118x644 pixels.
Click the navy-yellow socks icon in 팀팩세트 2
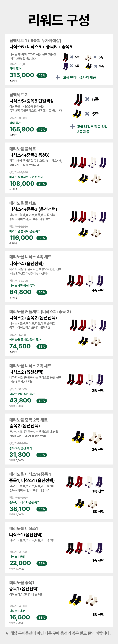(x=77, y=114)
